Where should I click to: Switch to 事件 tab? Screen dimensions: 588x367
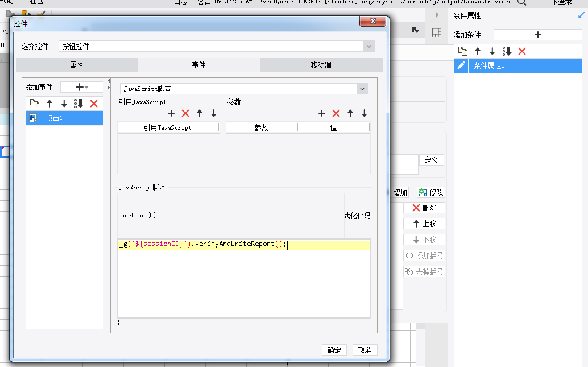click(199, 65)
